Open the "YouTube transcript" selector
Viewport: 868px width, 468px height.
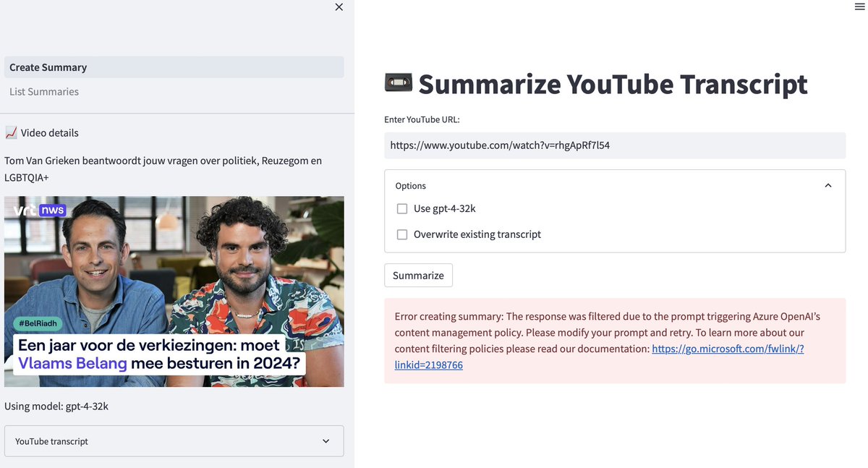(x=174, y=441)
